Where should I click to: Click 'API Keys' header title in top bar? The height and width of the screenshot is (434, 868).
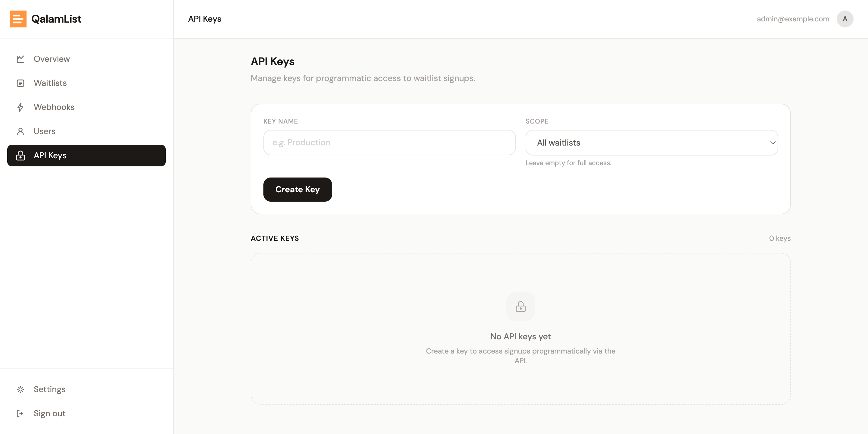tap(205, 19)
